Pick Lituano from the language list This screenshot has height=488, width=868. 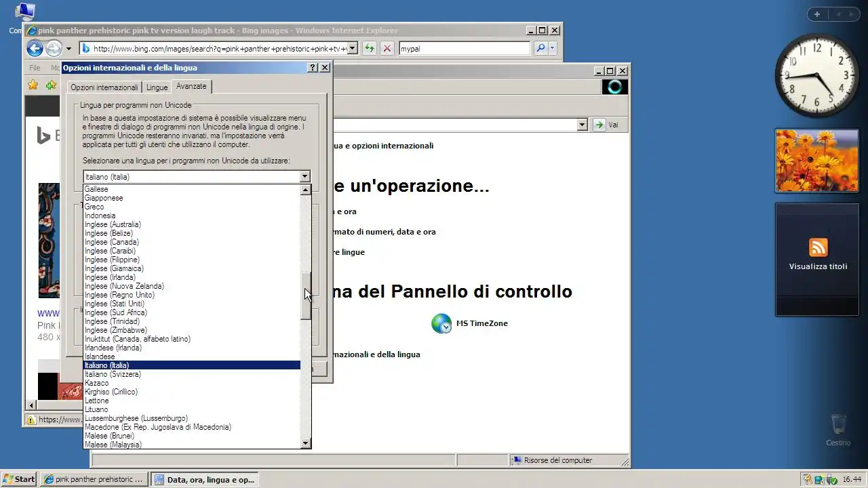(x=192, y=409)
